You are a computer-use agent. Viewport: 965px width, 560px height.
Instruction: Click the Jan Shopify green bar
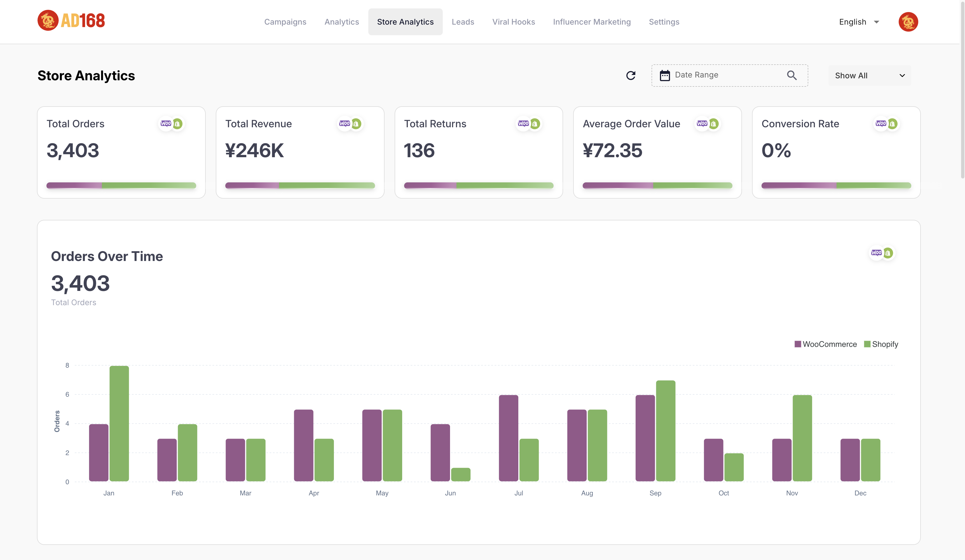[x=119, y=423]
